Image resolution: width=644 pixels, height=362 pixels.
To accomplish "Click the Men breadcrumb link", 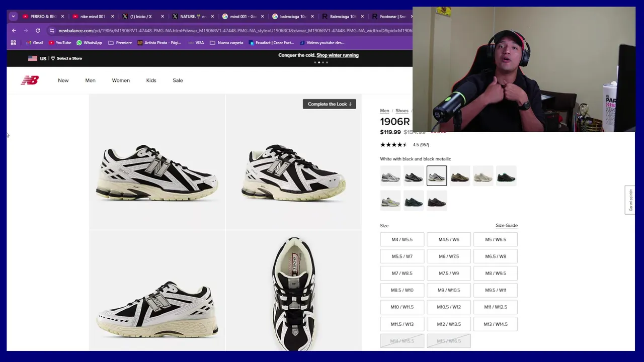I will click(x=384, y=111).
